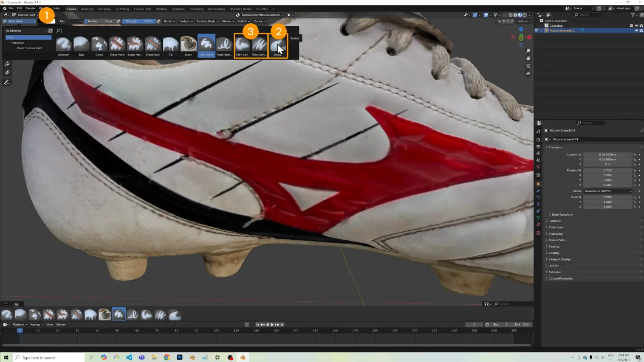644x362 pixels.
Task: Click the hand pan-view icon in viewport
Action: click(x=528, y=58)
